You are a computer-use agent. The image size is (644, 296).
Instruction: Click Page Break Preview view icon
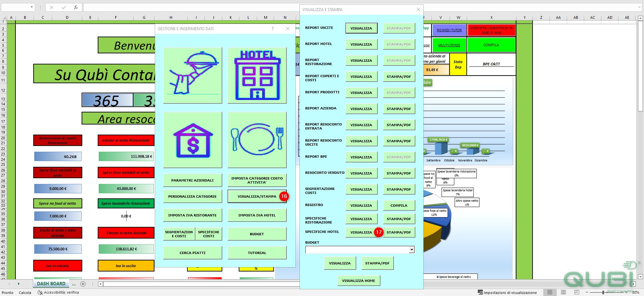coord(577,292)
